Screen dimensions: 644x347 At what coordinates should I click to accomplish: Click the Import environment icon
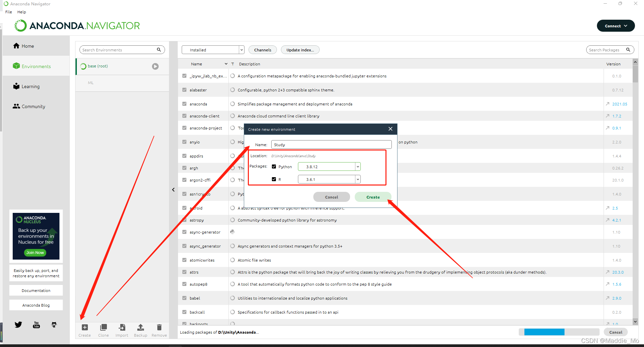point(122,327)
